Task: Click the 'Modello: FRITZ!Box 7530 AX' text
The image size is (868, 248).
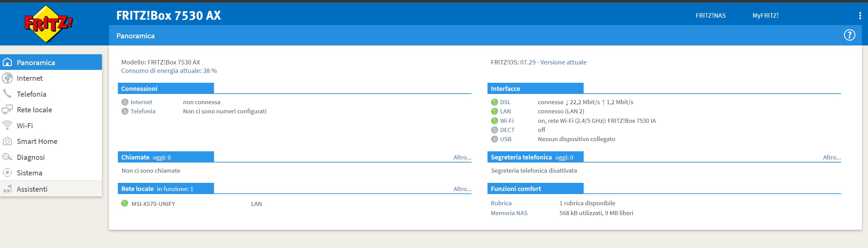Action: 161,62
